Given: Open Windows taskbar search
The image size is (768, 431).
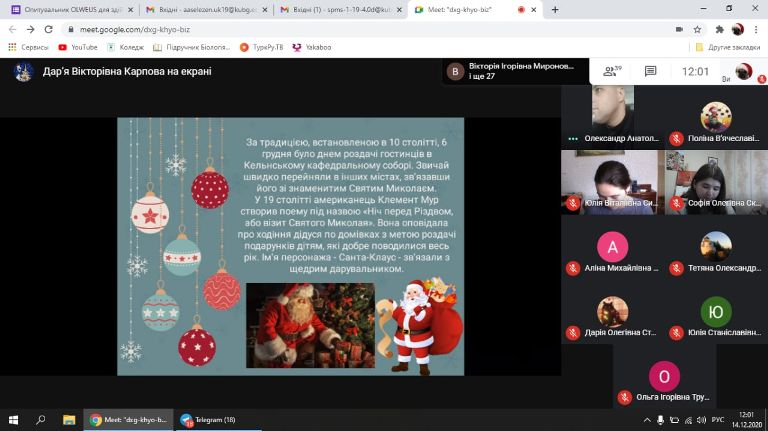Looking at the screenshot, I should click(41, 420).
